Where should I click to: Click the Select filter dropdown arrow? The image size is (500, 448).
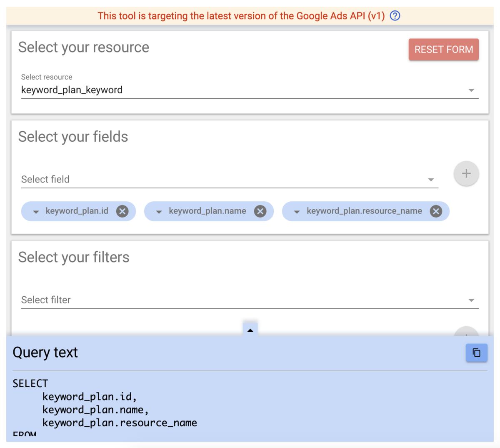[471, 300]
